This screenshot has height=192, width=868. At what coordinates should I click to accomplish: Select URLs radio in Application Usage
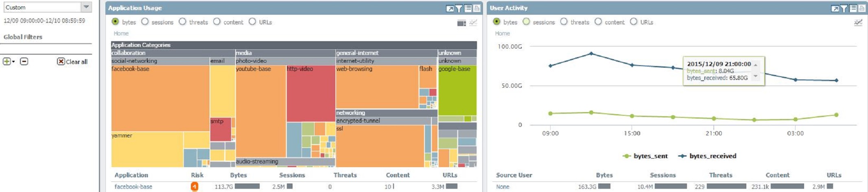point(252,22)
